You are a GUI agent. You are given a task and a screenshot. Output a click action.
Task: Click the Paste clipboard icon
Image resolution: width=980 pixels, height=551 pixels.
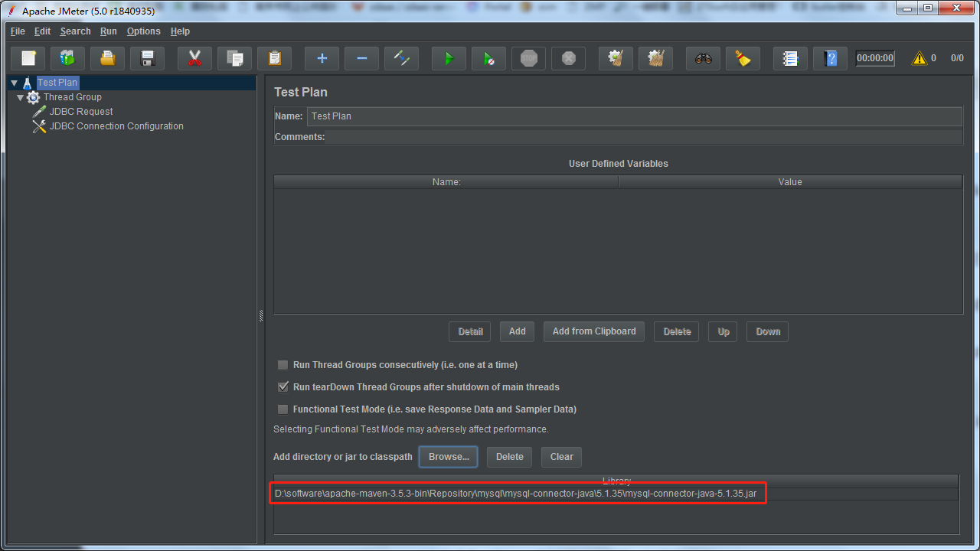pos(274,58)
